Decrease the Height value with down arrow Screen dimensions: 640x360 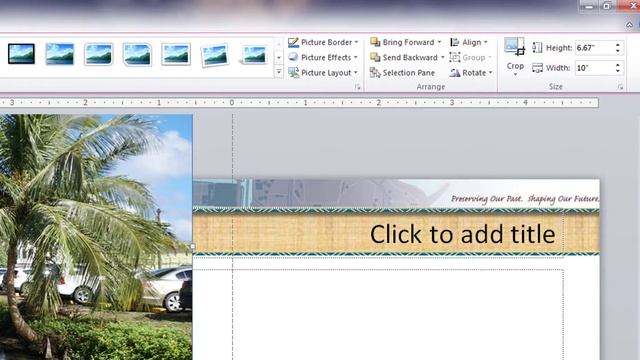pos(618,51)
